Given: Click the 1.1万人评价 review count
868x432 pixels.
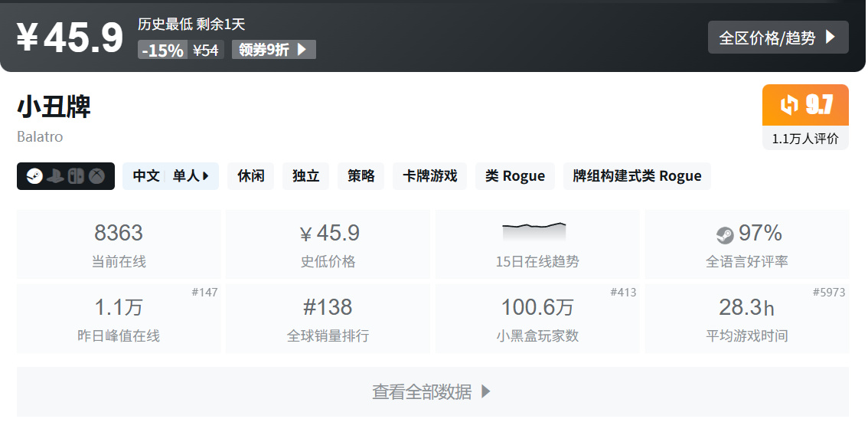Looking at the screenshot, I should tap(805, 139).
